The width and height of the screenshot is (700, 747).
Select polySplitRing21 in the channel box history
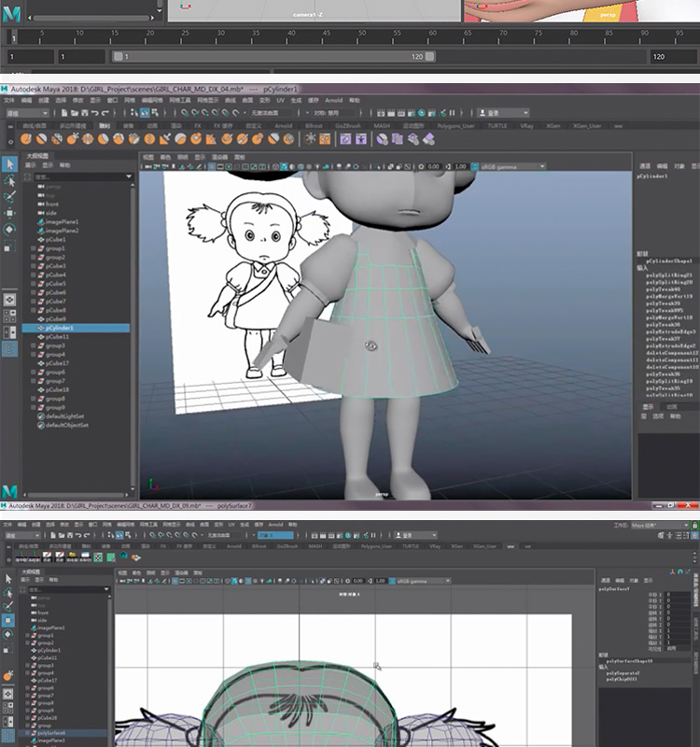click(668, 275)
